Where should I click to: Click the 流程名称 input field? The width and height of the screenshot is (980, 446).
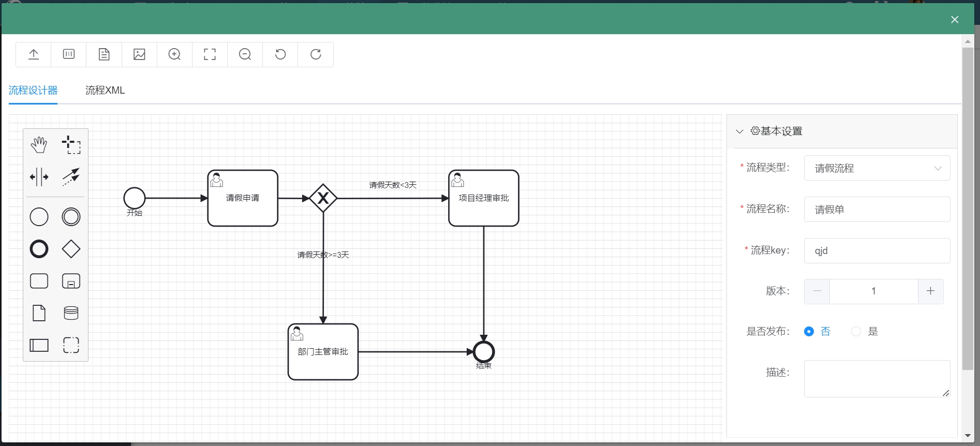[x=877, y=210]
